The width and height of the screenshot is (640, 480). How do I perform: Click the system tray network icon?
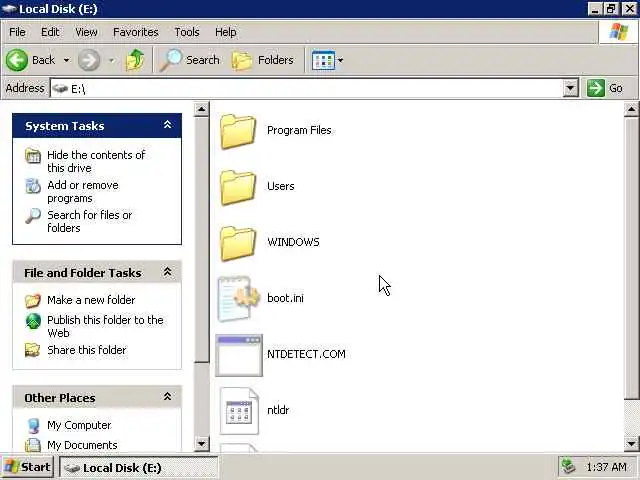pos(568,466)
